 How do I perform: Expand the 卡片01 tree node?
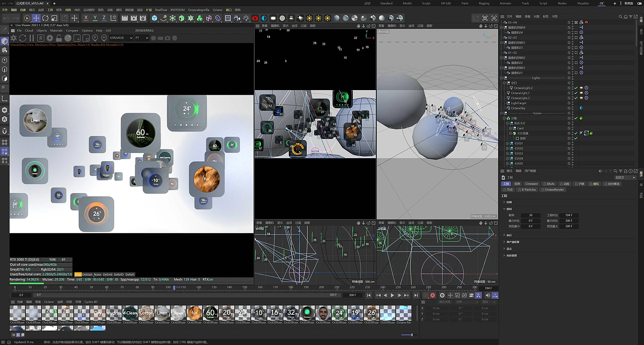pos(506,144)
